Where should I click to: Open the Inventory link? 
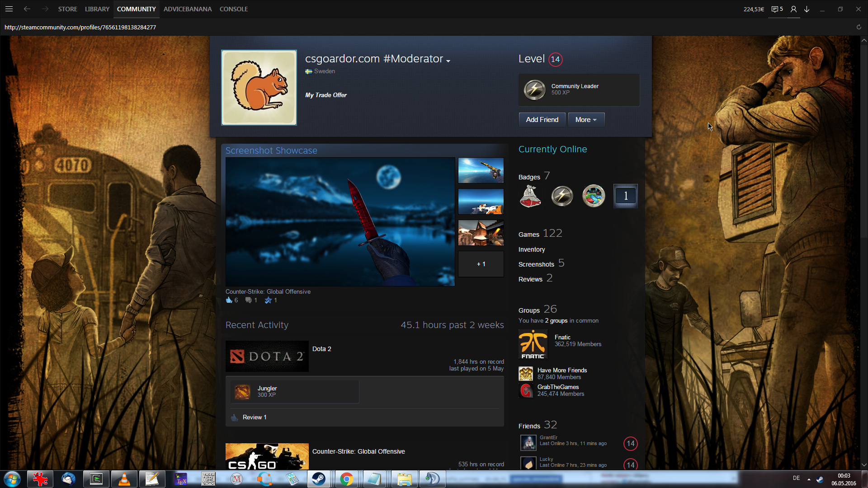pyautogui.click(x=531, y=249)
